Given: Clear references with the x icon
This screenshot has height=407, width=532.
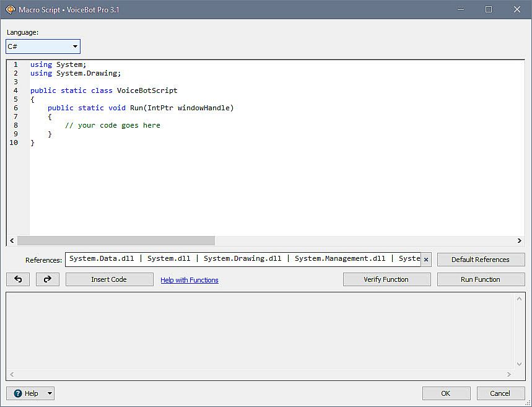Looking at the screenshot, I should click(426, 260).
